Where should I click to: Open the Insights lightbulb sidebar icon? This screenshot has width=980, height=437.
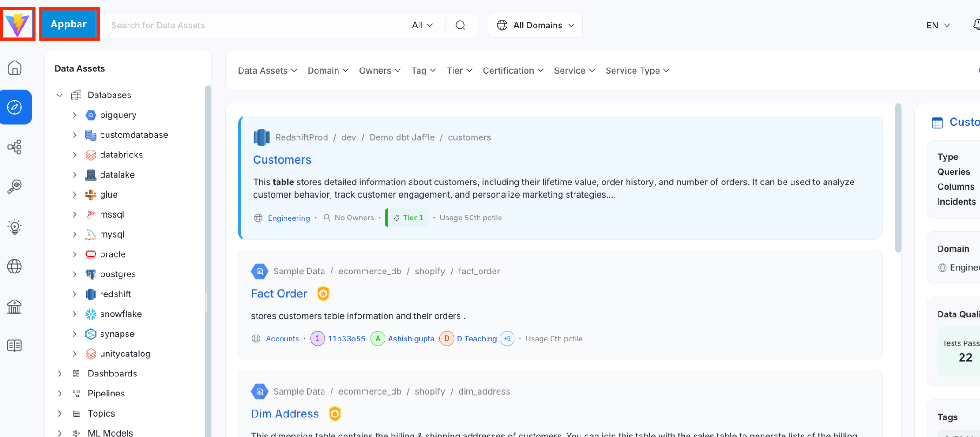tap(15, 227)
